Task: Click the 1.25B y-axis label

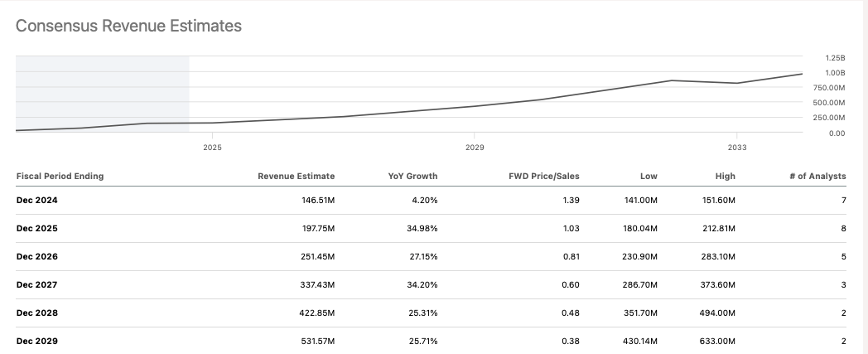Action: pyautogui.click(x=835, y=58)
